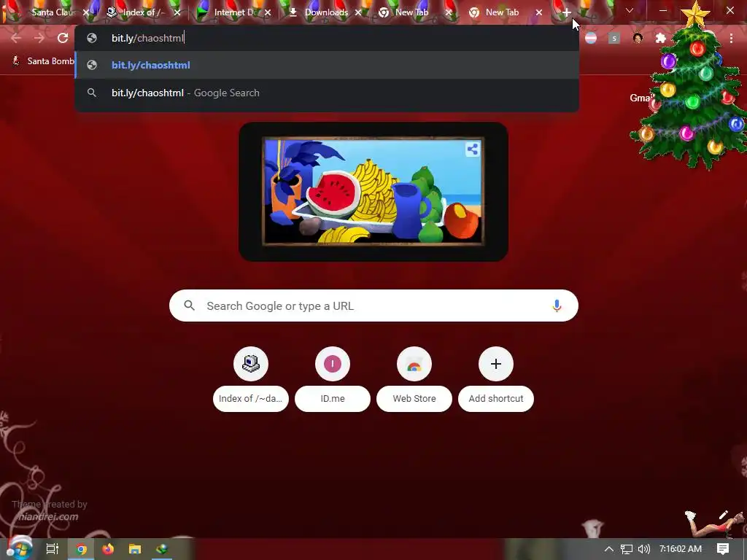Select the bit.ly/chaoshtml Google Search suggestion
Viewport: 747px width, 560px height.
tap(327, 93)
